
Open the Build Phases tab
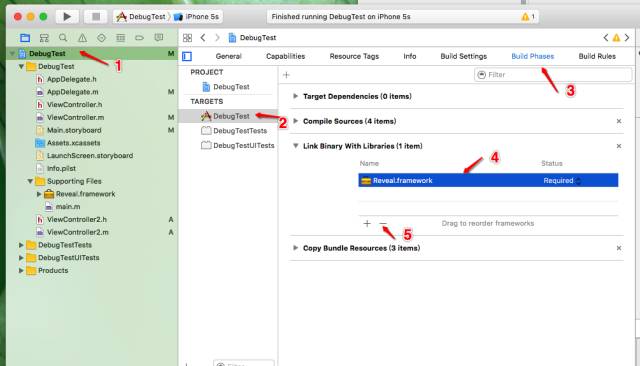533,56
